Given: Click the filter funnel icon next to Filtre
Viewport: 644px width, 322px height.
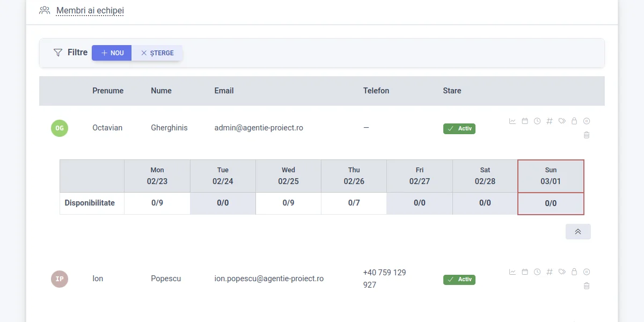Looking at the screenshot, I should (57, 52).
